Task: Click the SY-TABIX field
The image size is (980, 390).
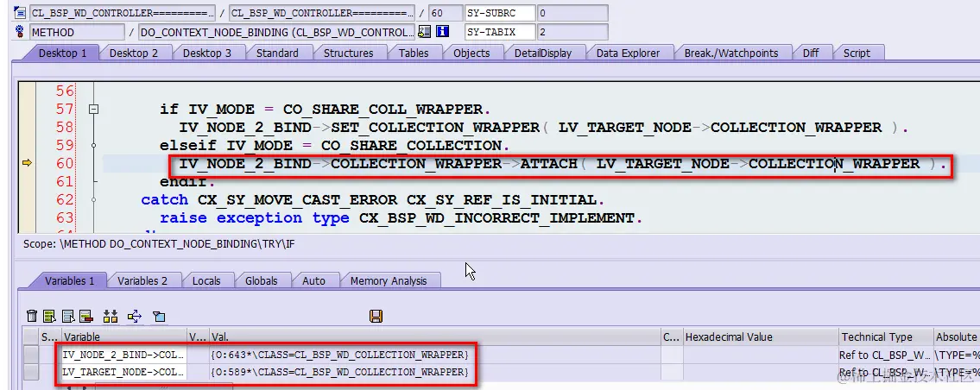Action: [500, 32]
